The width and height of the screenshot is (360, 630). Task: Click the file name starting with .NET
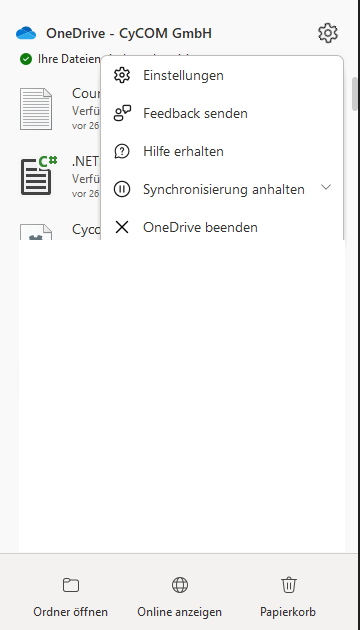(x=86, y=162)
